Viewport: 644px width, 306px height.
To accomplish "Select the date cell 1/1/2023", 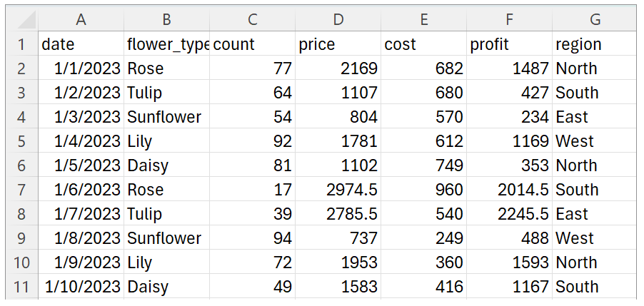I will pyautogui.click(x=81, y=68).
